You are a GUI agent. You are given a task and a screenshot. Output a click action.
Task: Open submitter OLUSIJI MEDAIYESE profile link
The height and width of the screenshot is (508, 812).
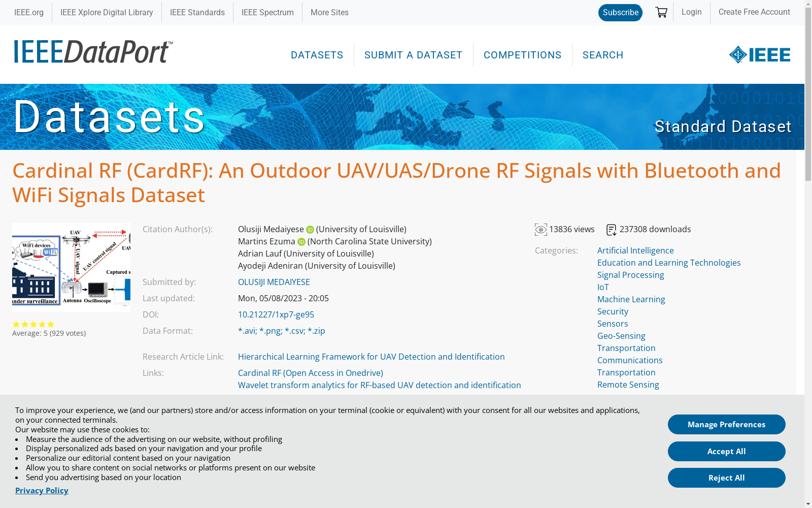pos(274,282)
